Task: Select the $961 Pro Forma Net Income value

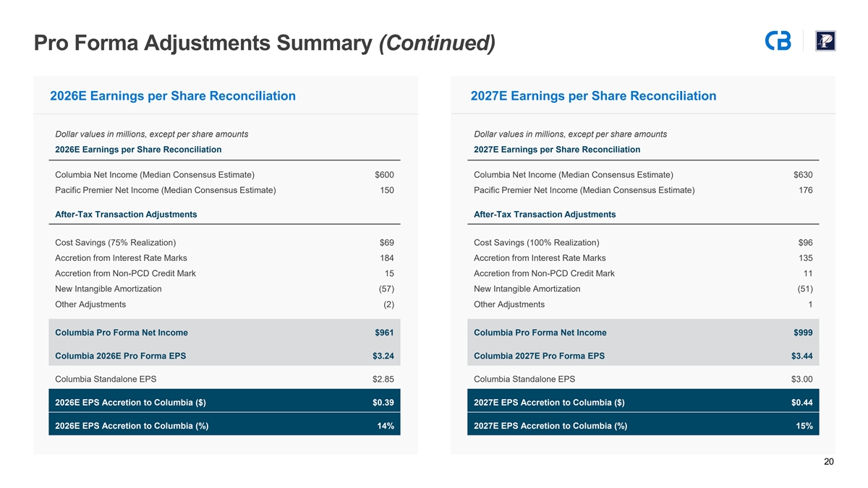Action: coord(384,333)
